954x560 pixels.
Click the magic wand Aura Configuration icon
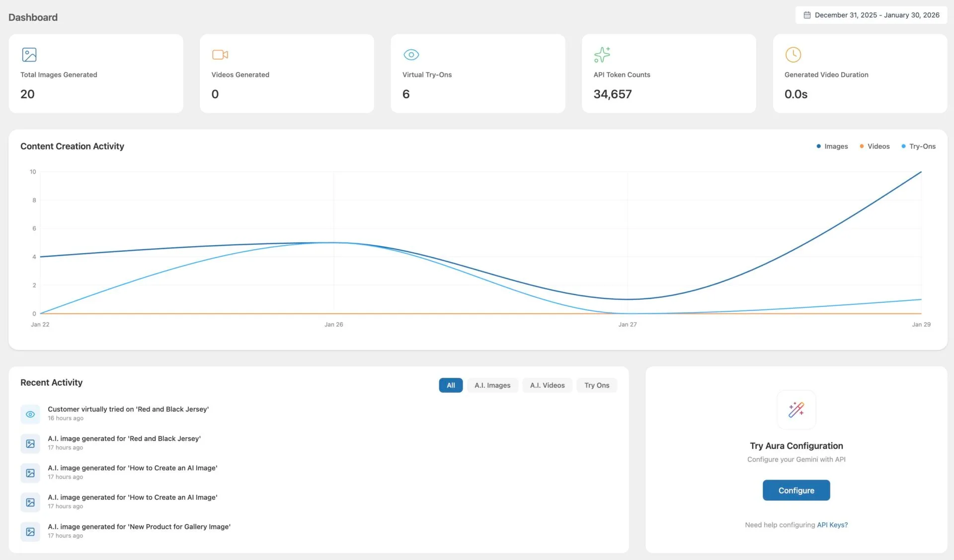pos(796,410)
